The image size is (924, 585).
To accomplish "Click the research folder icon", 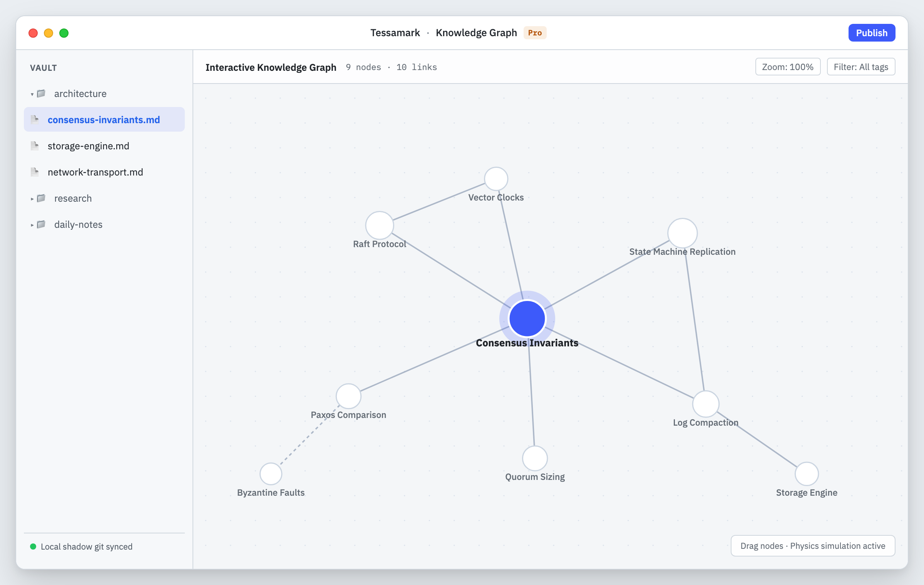I will 41,198.
